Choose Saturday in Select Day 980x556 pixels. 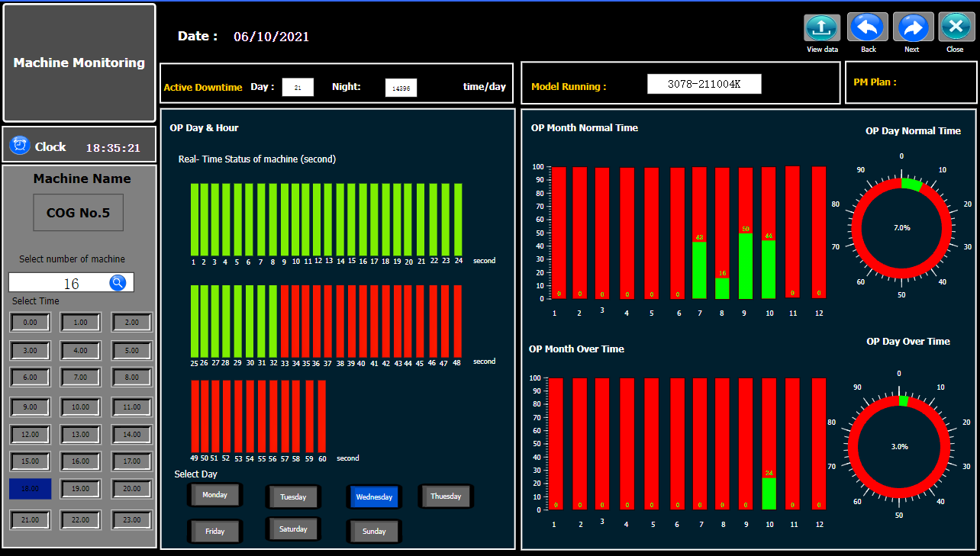coord(293,529)
